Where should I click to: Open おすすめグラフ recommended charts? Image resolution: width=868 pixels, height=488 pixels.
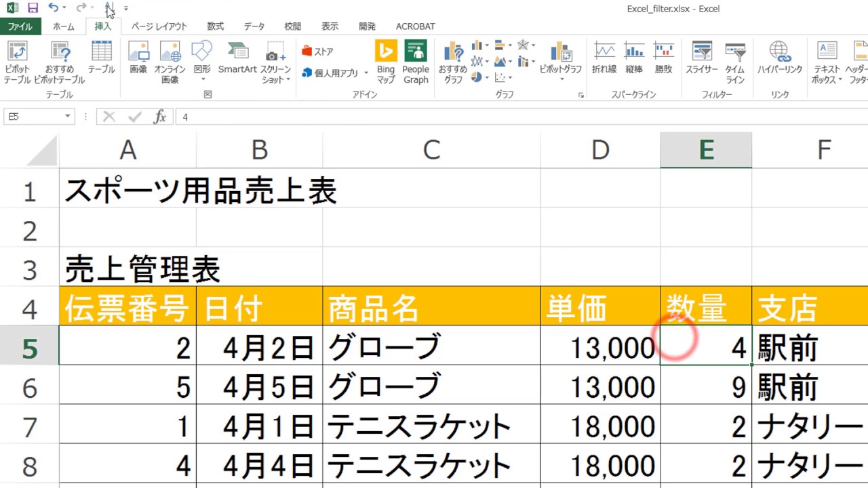tap(452, 62)
